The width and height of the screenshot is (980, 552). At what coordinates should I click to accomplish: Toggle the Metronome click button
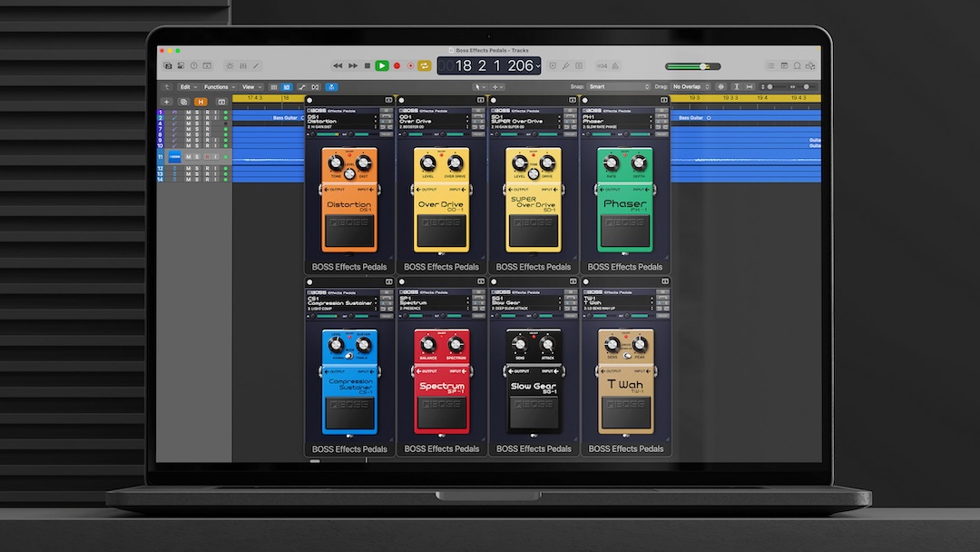(615, 65)
